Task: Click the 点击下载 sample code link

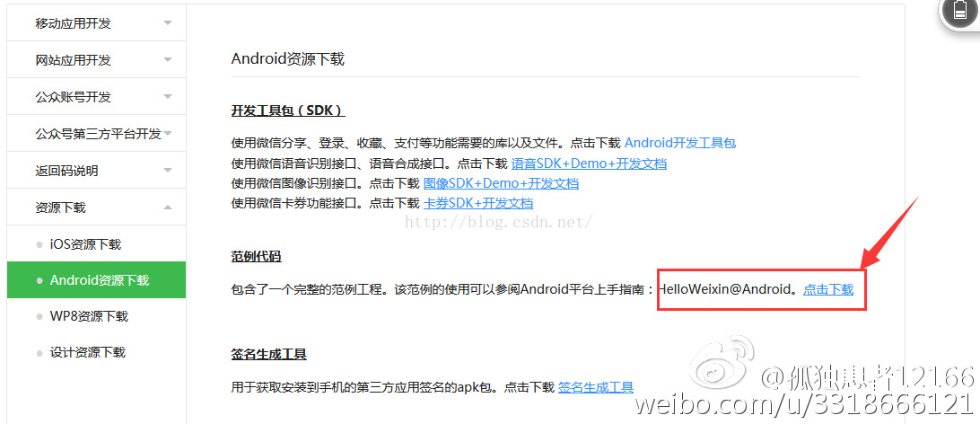Action: [x=828, y=289]
